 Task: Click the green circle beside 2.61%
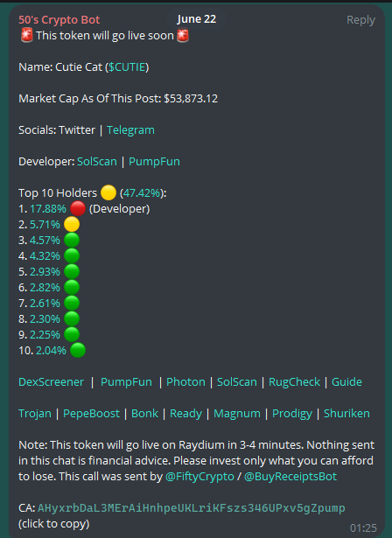[72, 304]
